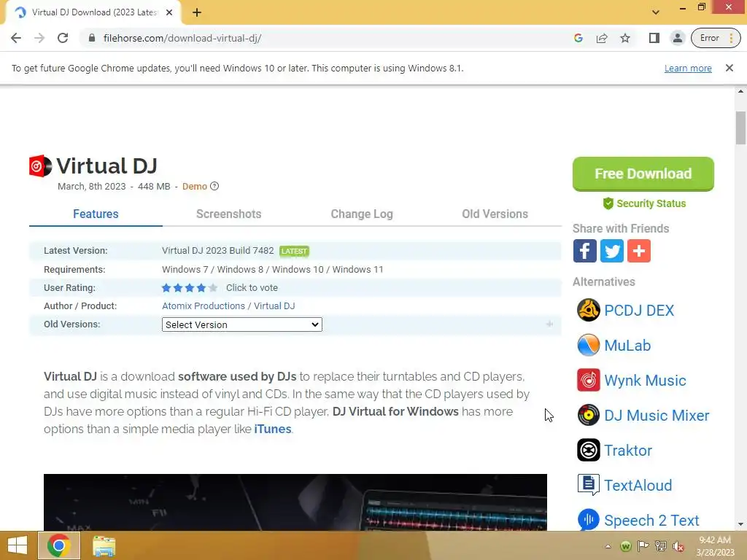Open the Change Log tab
The height and width of the screenshot is (560, 747).
[362, 214]
